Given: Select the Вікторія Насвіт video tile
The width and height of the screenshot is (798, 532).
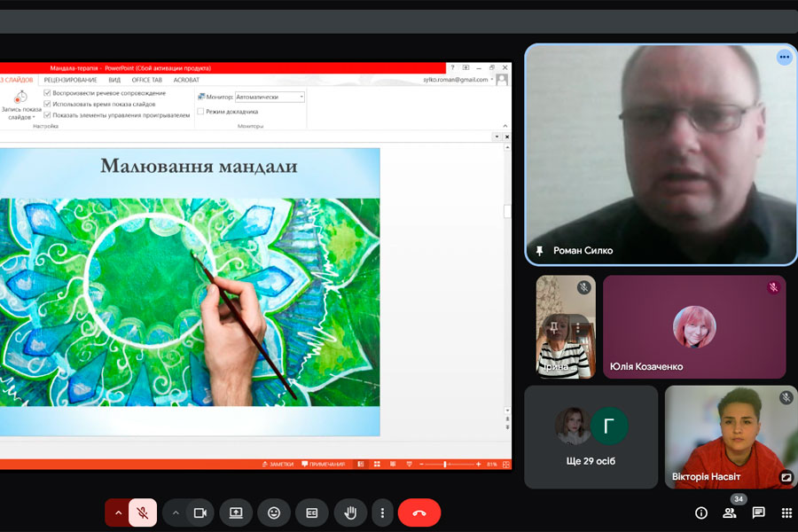Looking at the screenshot, I should tap(731, 437).
